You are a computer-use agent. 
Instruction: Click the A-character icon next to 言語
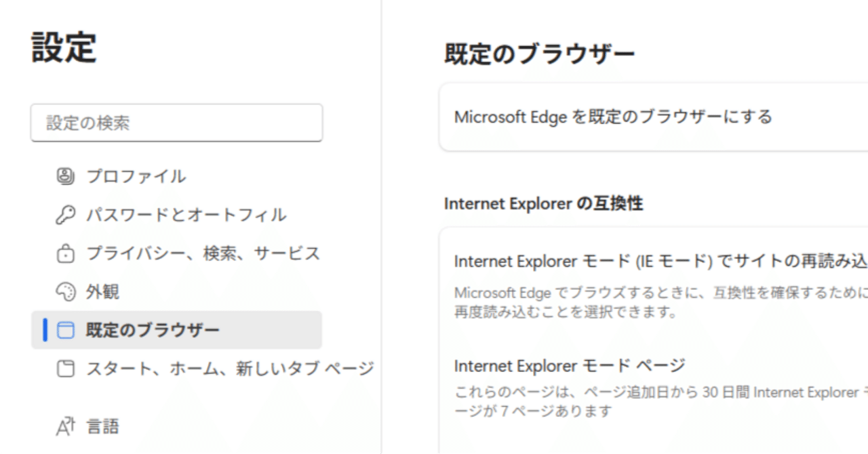tap(66, 425)
